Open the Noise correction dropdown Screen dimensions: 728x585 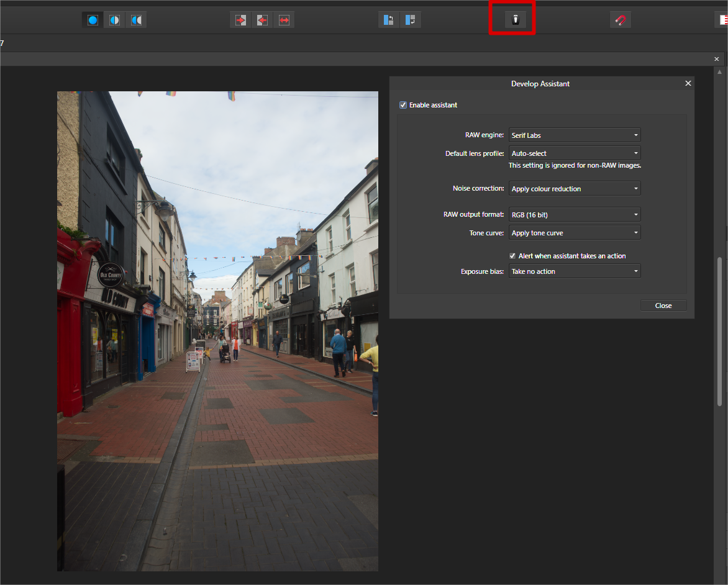(x=574, y=189)
